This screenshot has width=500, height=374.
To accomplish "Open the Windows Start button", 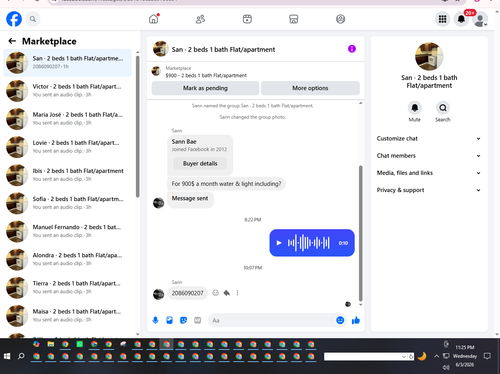I will pyautogui.click(x=7, y=356).
